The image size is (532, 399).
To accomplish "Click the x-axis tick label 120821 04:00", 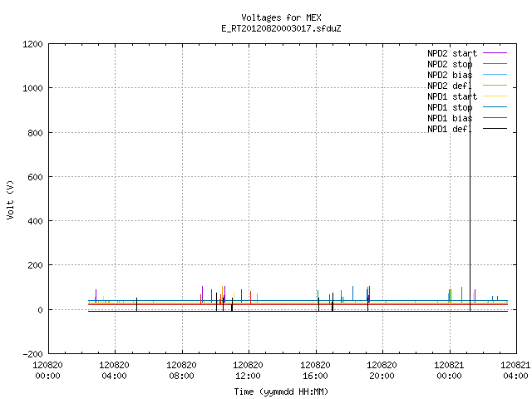I will [515, 371].
